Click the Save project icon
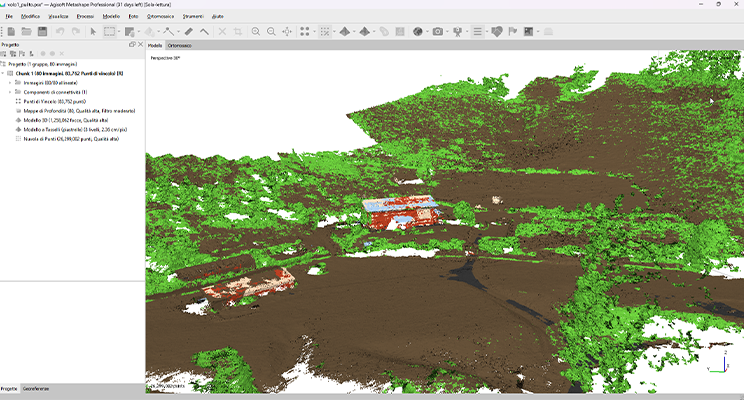 (42, 32)
